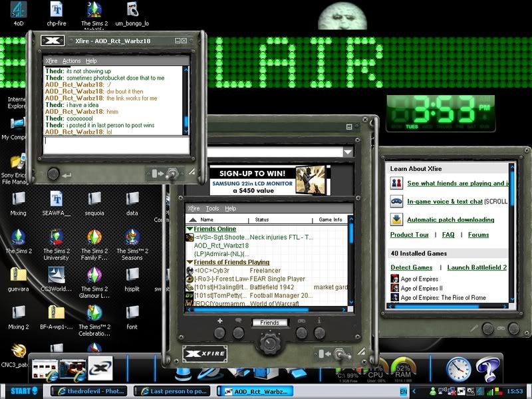Click the chat message input field

click(116, 145)
